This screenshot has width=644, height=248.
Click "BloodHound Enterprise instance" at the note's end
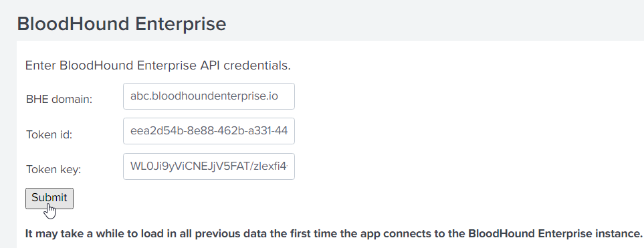point(554,234)
